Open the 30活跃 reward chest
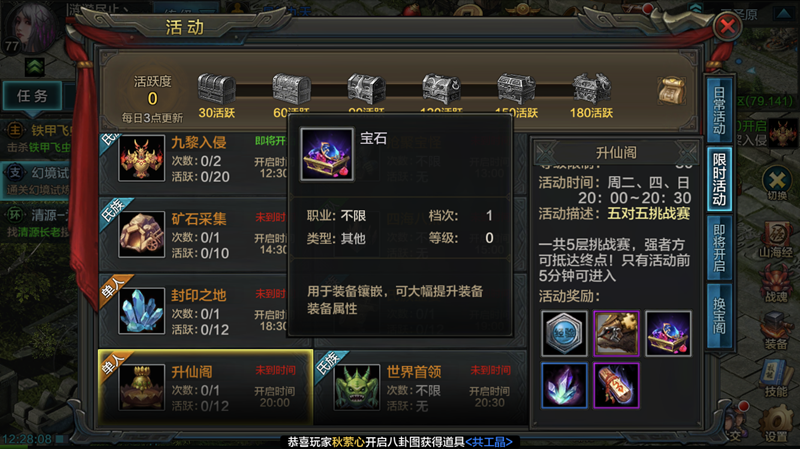This screenshot has height=449, width=800. [x=217, y=89]
